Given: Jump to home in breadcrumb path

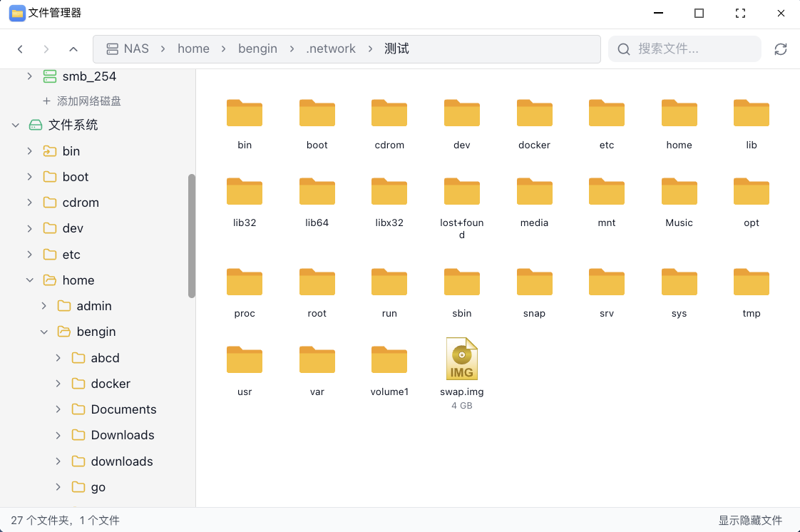Looking at the screenshot, I should (x=193, y=48).
